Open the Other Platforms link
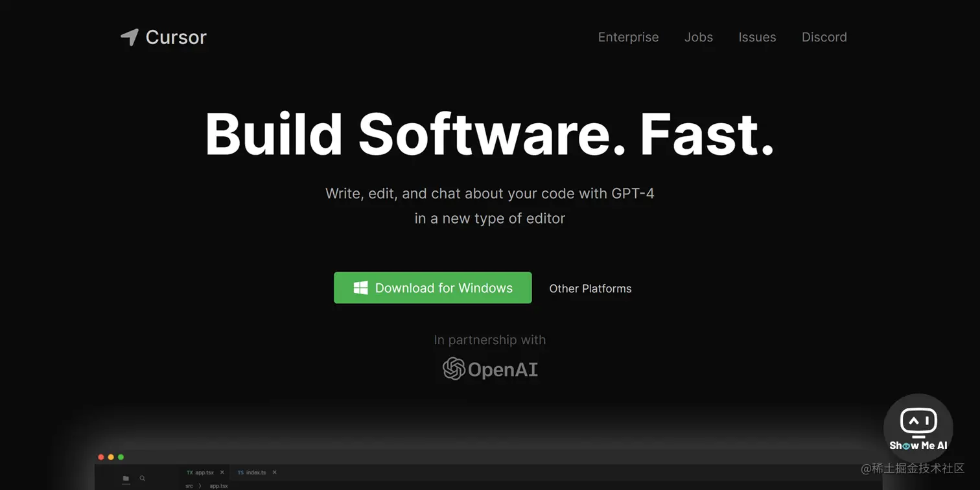The height and width of the screenshot is (490, 980). (x=590, y=288)
